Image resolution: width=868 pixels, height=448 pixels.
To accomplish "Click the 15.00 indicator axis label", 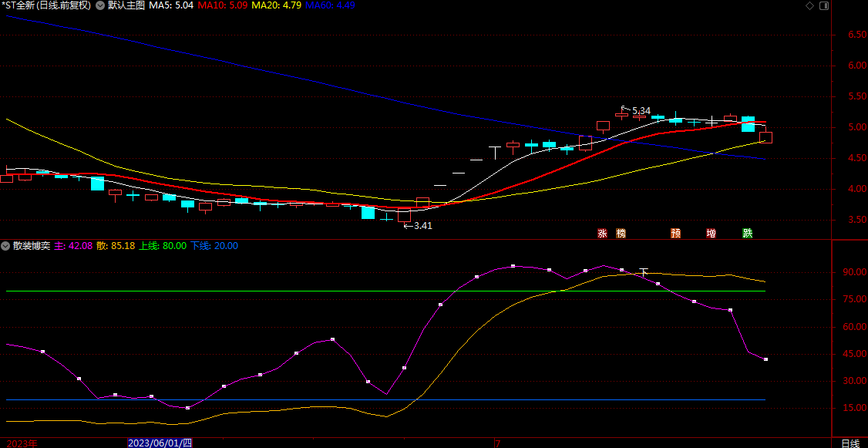I will pyautogui.click(x=853, y=408).
